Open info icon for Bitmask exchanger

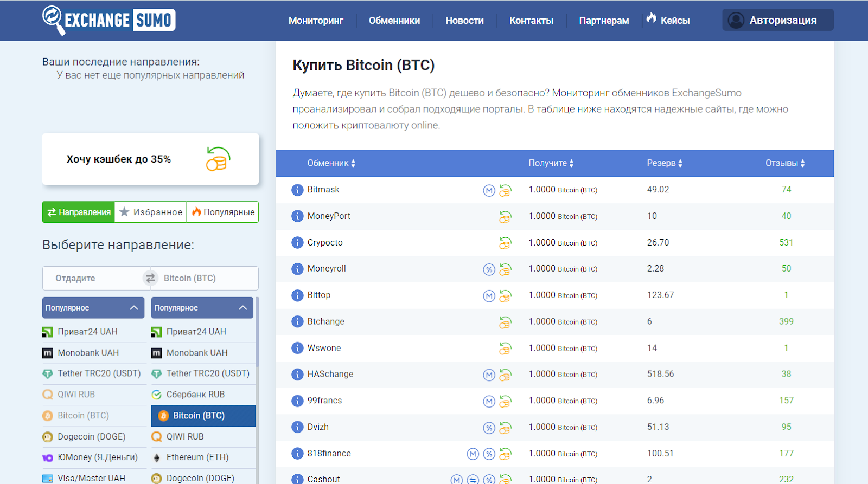point(297,190)
